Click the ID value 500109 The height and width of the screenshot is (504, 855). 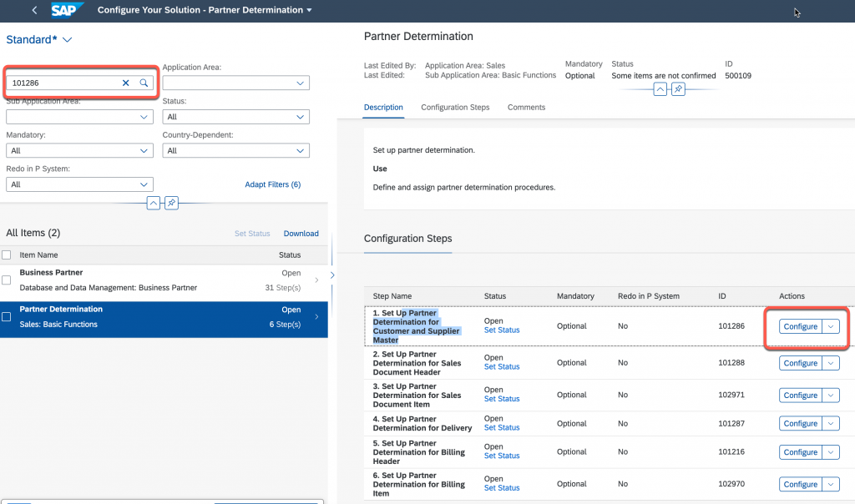tap(738, 76)
